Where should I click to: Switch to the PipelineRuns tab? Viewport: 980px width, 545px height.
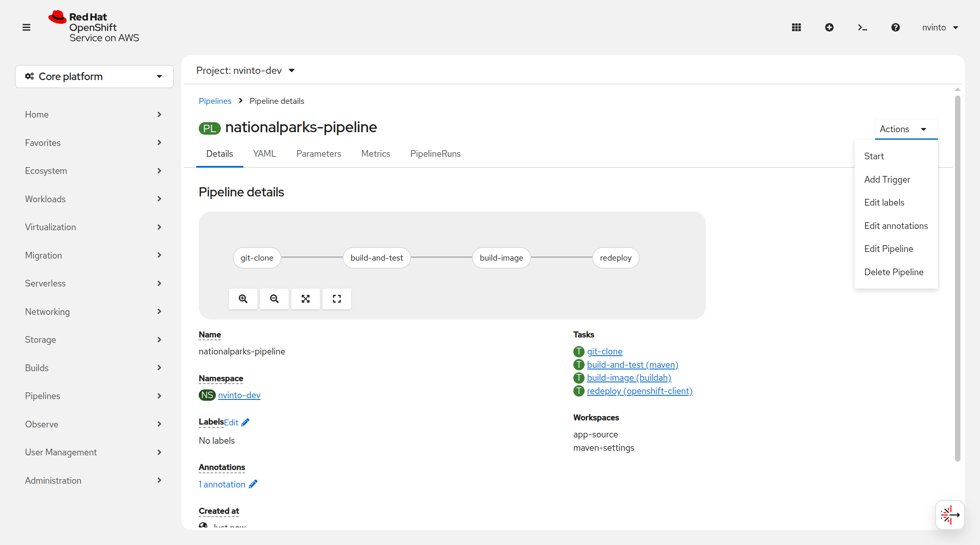pos(435,154)
